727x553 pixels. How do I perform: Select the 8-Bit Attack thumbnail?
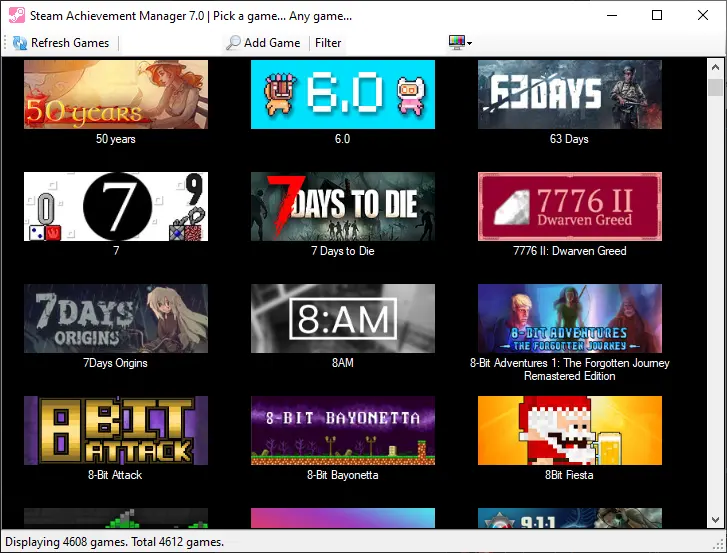116,430
